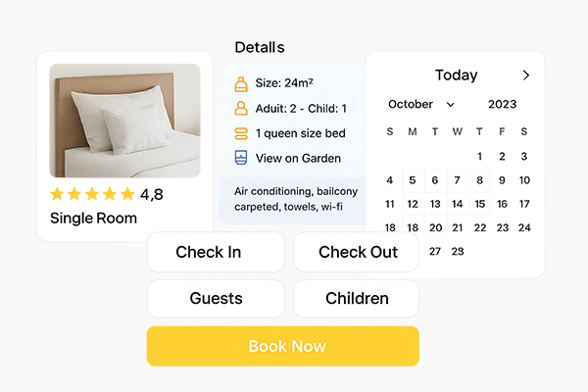Select the Guests field
Screen dimensions: 588x392
[x=216, y=299]
